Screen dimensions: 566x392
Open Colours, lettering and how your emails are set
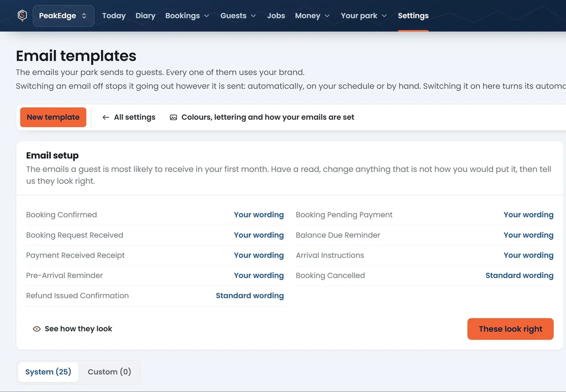pos(262,117)
